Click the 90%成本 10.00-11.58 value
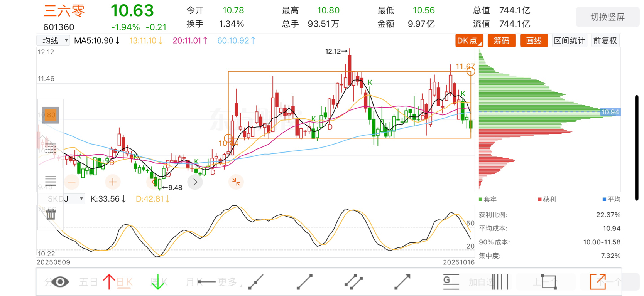The width and height of the screenshot is (644, 296). click(x=602, y=242)
